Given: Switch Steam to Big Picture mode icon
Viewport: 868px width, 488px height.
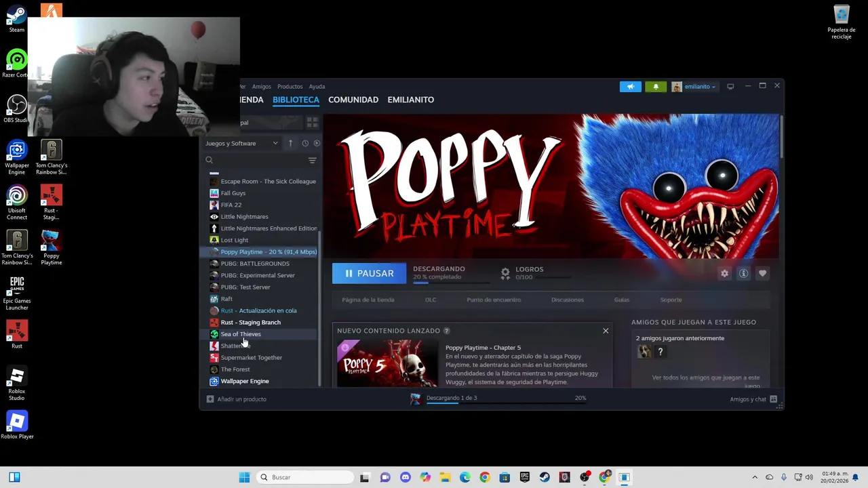Looking at the screenshot, I should tap(730, 87).
